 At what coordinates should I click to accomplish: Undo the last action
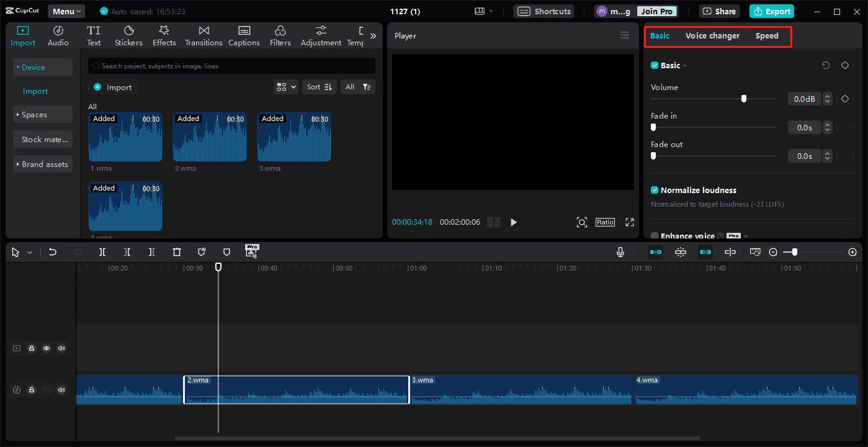[x=53, y=252]
